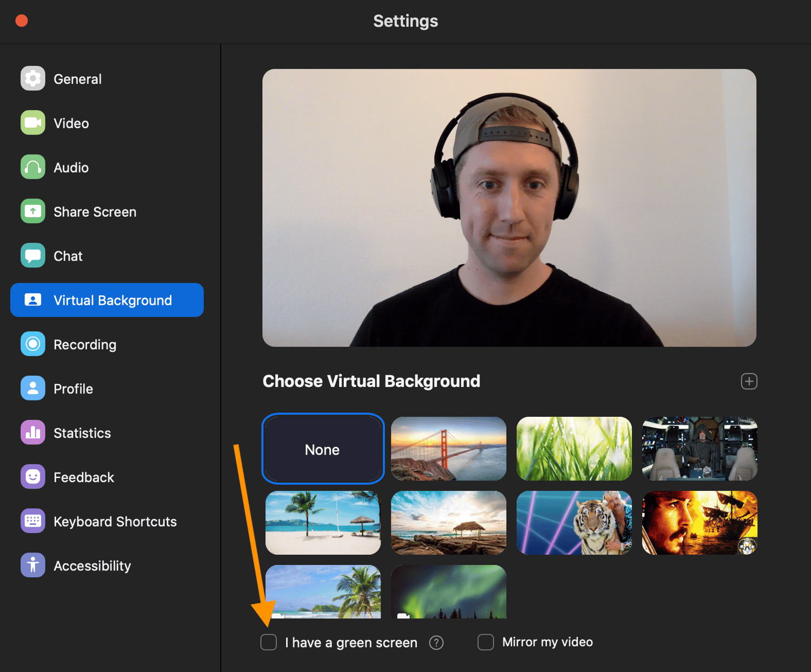Enable the 'Mirror my video' checkbox

pyautogui.click(x=485, y=642)
